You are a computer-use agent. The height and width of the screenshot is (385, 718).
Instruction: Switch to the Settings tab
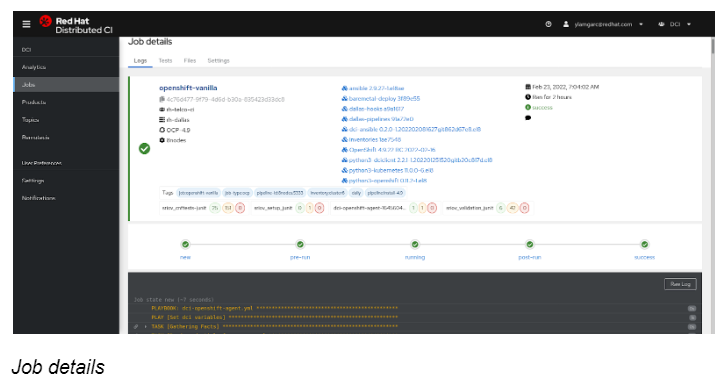click(x=218, y=61)
